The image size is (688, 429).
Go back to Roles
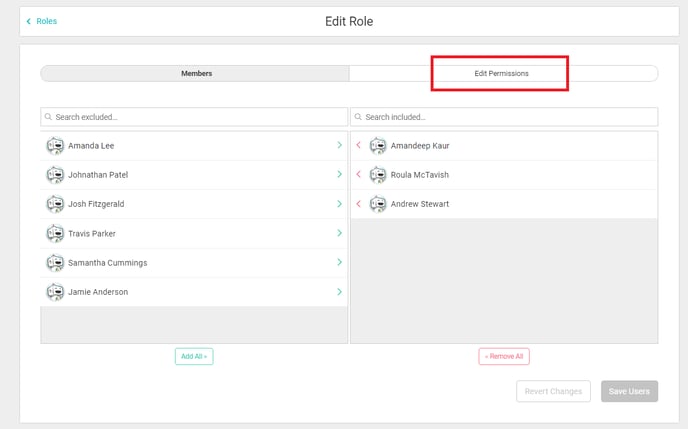tap(42, 21)
